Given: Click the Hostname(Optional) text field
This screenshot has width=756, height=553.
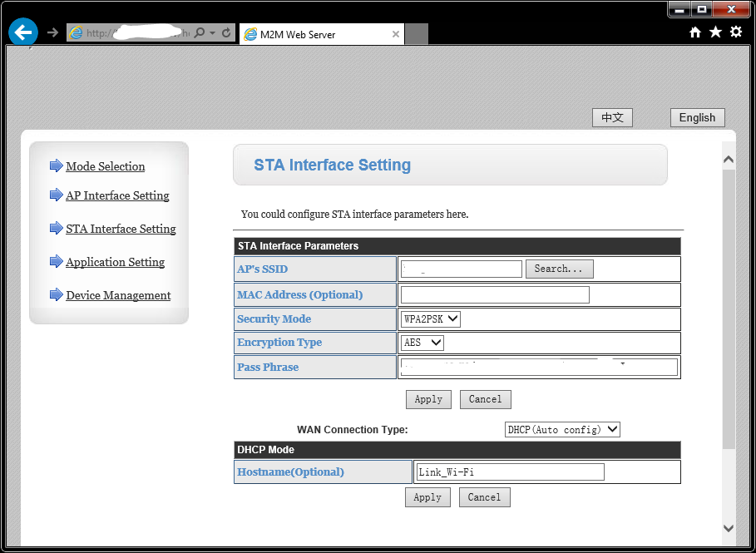Looking at the screenshot, I should coord(509,472).
